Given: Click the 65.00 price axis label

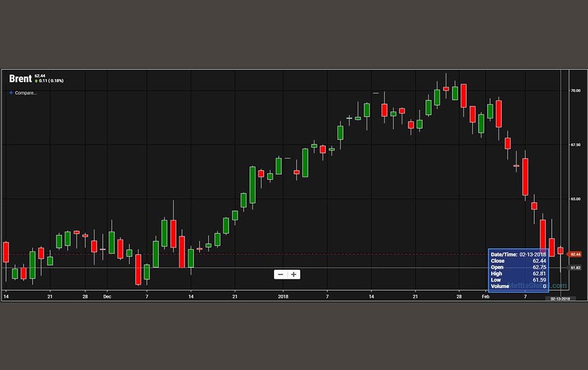Looking at the screenshot, I should tap(575, 199).
